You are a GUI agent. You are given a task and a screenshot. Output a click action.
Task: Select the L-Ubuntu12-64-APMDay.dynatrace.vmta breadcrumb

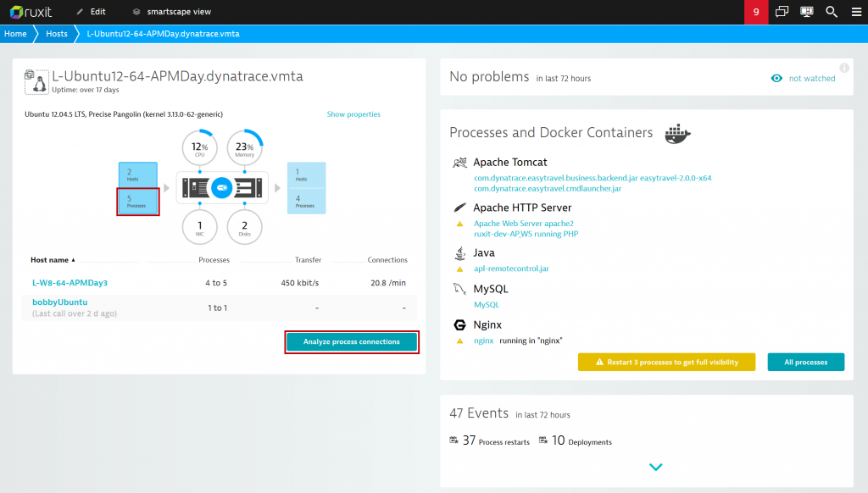tap(163, 34)
